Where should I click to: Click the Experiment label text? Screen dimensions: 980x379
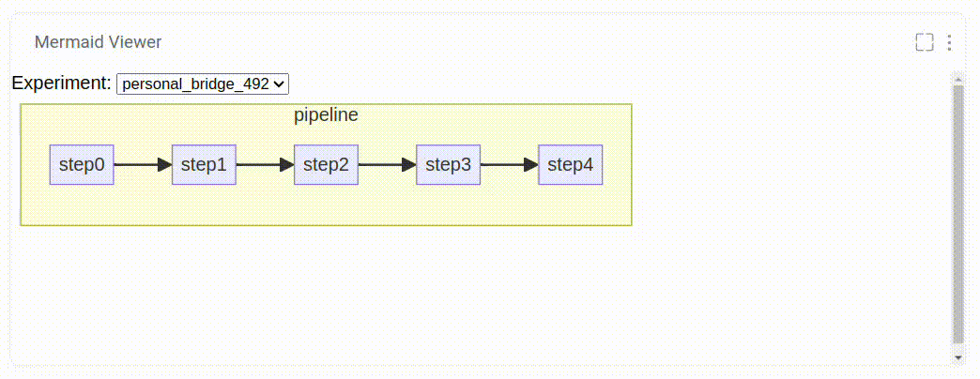coord(61,83)
